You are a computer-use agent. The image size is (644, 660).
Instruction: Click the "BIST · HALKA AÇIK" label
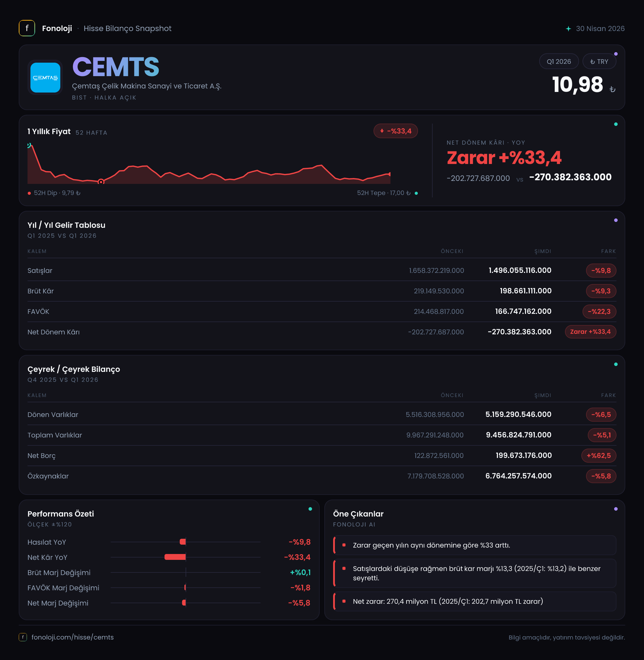[x=104, y=98]
